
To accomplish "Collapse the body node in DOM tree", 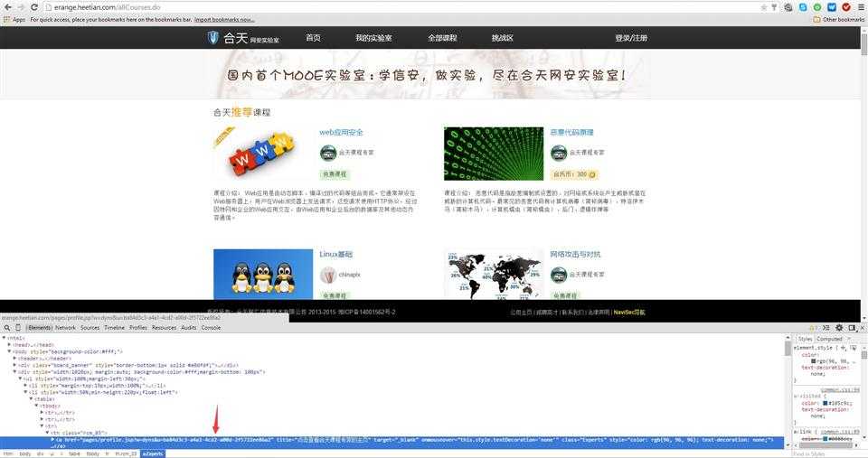I will 9,351.
